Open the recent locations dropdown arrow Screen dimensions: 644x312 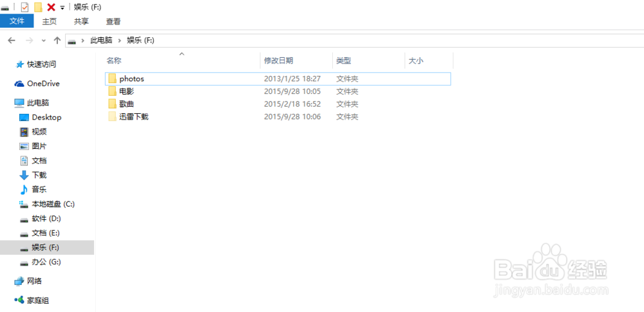[x=44, y=41]
